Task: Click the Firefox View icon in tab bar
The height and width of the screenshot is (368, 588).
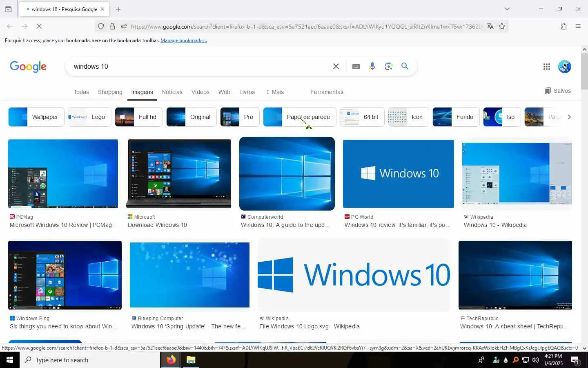Action: click(8, 9)
